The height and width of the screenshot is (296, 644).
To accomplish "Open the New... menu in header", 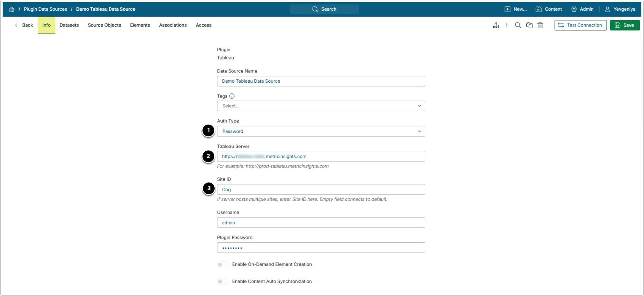I will click(x=515, y=9).
